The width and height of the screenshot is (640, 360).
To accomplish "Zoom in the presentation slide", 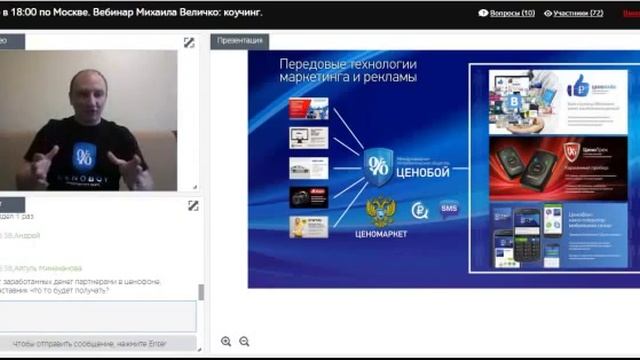I will 226,341.
